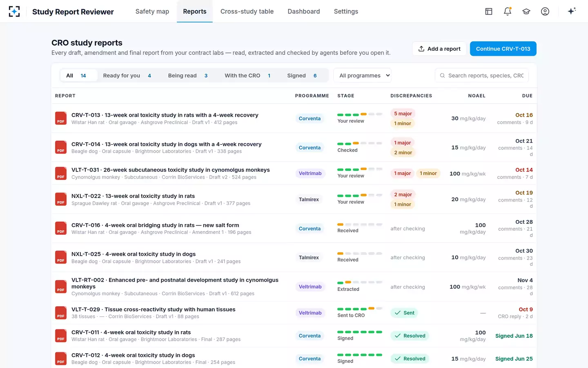Filter reports by Ready for you

click(x=127, y=76)
